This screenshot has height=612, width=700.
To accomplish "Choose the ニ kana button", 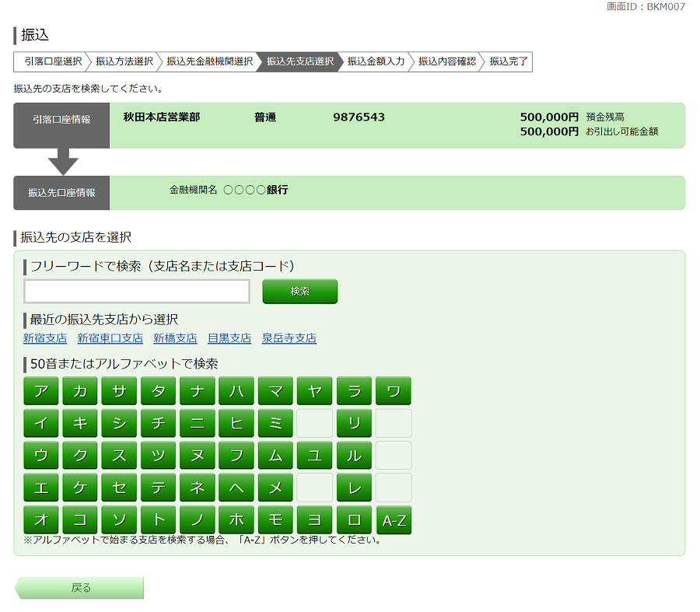I will pos(198,423).
